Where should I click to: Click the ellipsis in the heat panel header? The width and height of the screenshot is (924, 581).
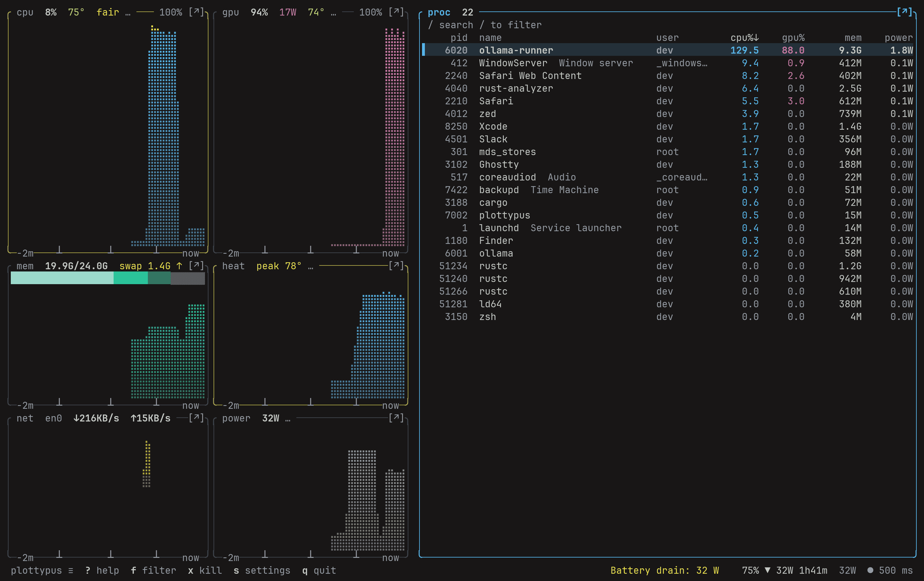tap(310, 267)
